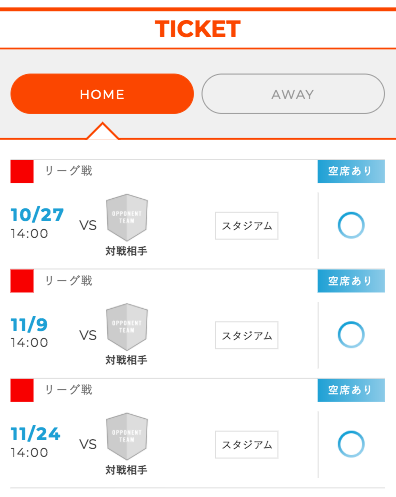Click 空席あり badge on first match
Image resolution: width=396 pixels, height=497 pixels.
[x=351, y=171]
